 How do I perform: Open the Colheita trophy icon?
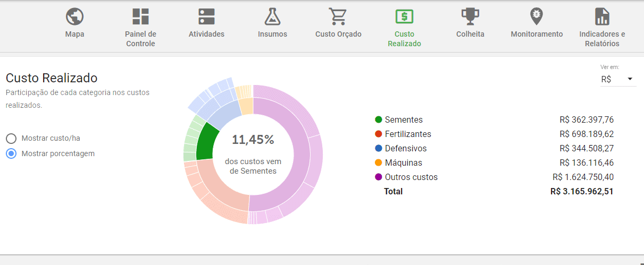tap(470, 16)
